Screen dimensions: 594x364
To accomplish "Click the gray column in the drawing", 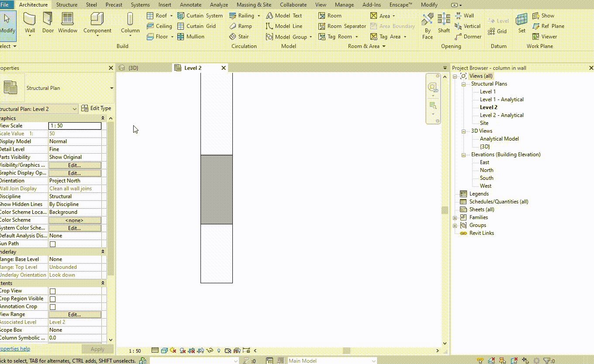I will (217, 189).
